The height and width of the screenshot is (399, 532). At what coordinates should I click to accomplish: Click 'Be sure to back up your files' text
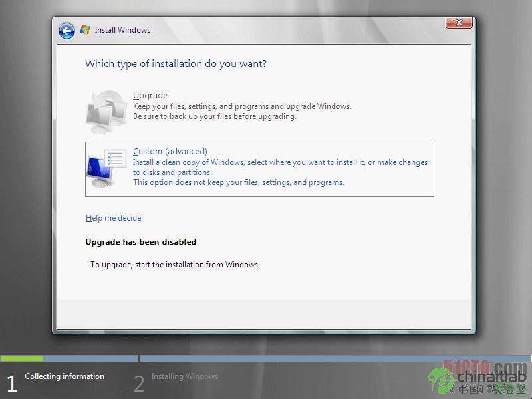tap(214, 116)
